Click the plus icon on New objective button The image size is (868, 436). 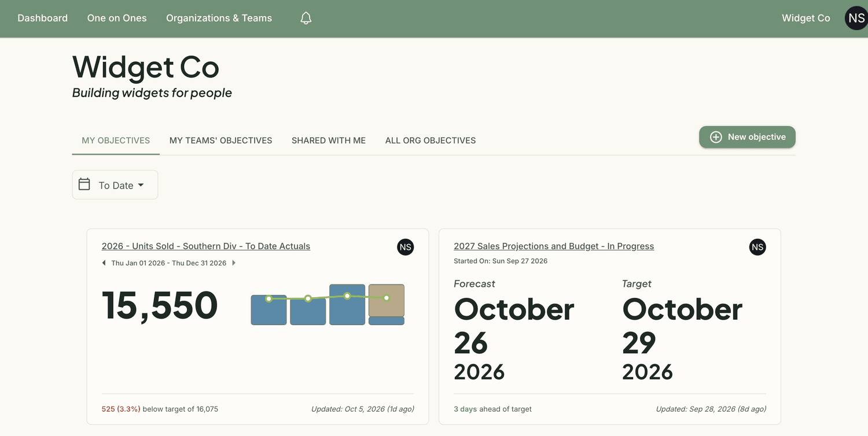(716, 137)
